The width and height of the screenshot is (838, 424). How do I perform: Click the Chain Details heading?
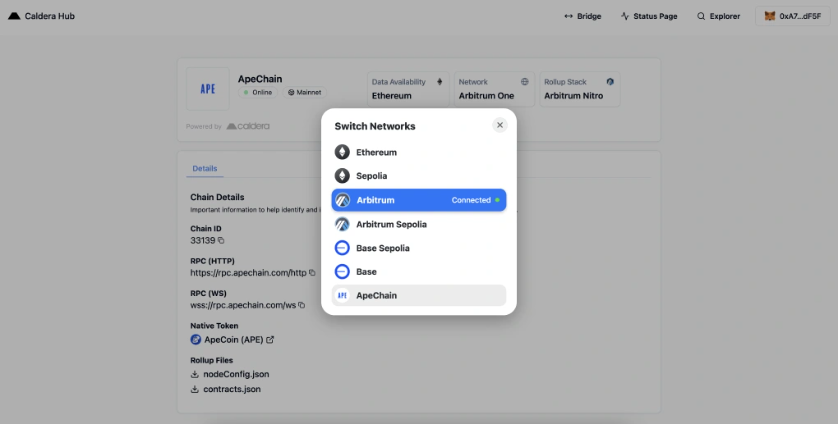217,197
